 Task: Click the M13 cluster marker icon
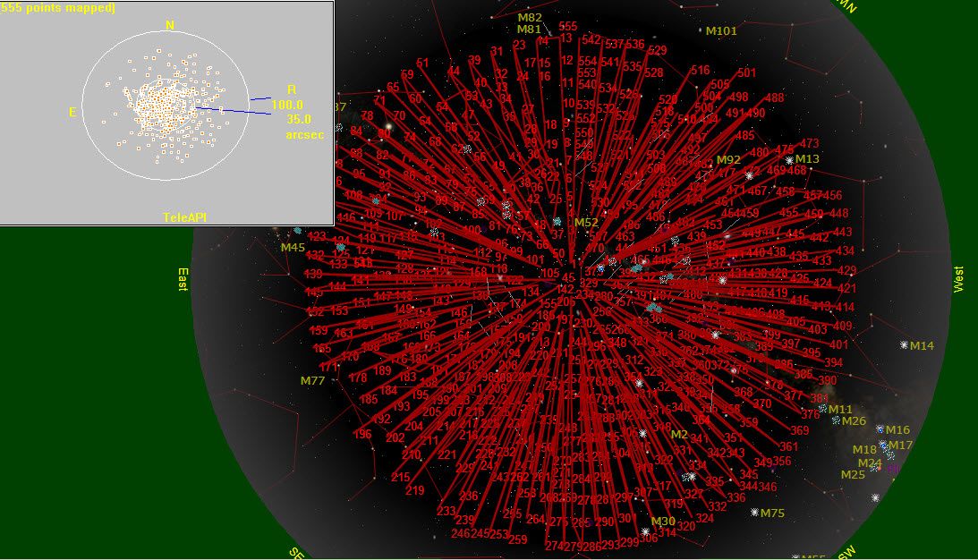coord(789,160)
